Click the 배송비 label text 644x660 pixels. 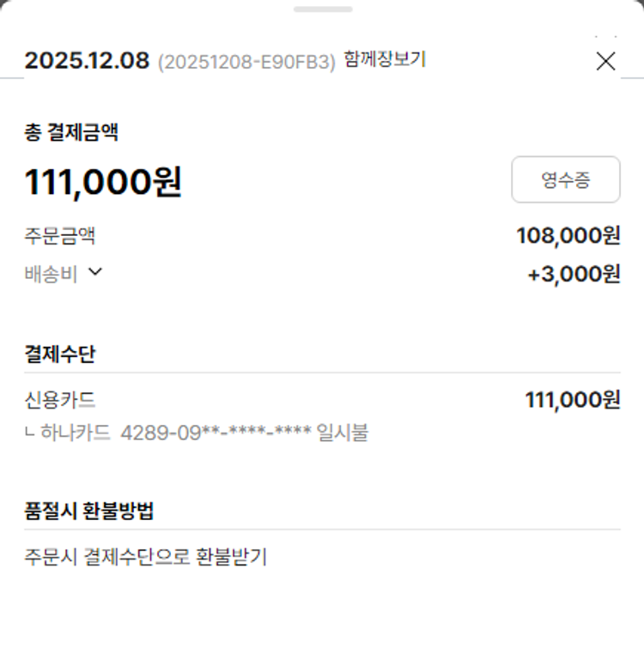tap(51, 274)
